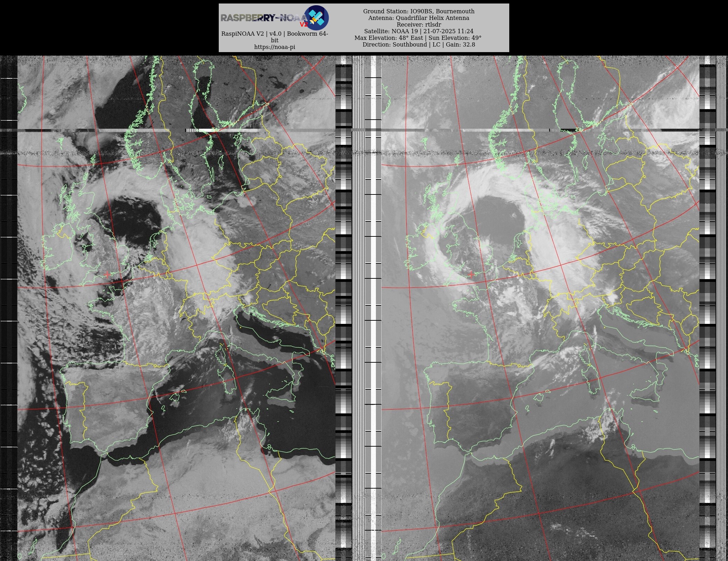Viewport: 728px width, 561px height.
Task: Click "Antenna: Quadrifilar Helix Antenna" line
Action: point(419,18)
